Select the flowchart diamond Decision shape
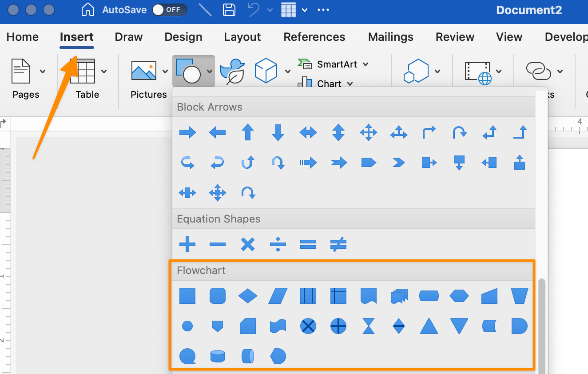The width and height of the screenshot is (588, 374). click(247, 296)
